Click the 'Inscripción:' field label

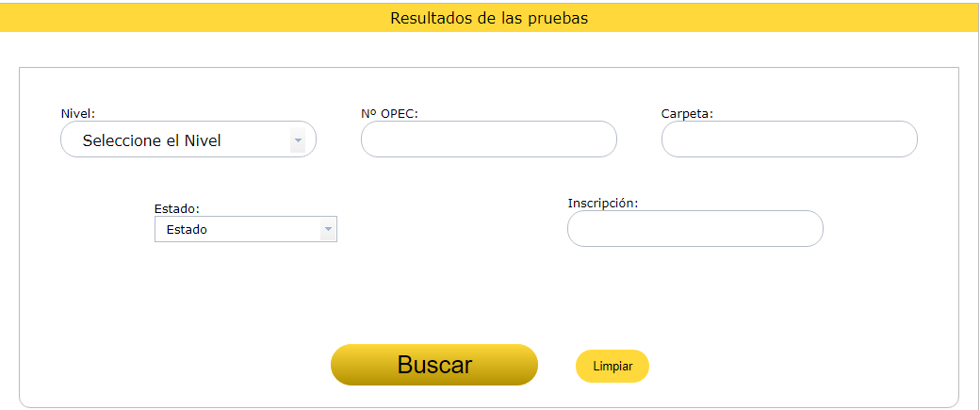(x=603, y=203)
